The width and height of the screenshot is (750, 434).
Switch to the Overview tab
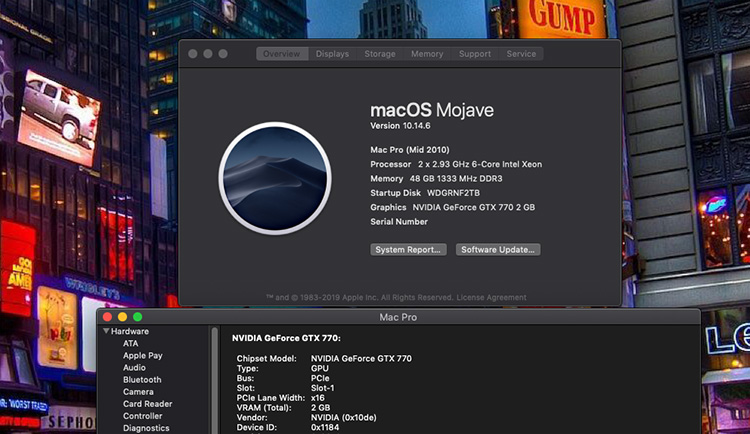(x=282, y=54)
